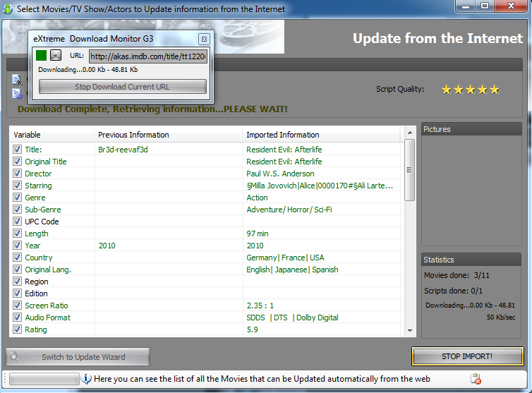Uncheck the Audio Format checkbox
Image resolution: width=532 pixels, height=393 pixels.
point(17,317)
